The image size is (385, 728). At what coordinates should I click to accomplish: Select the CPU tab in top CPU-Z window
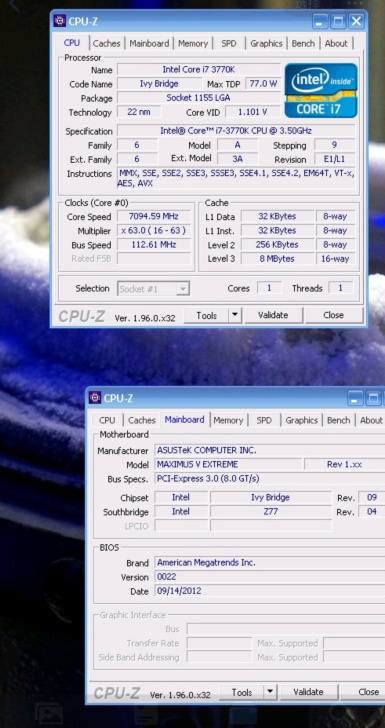[x=72, y=43]
